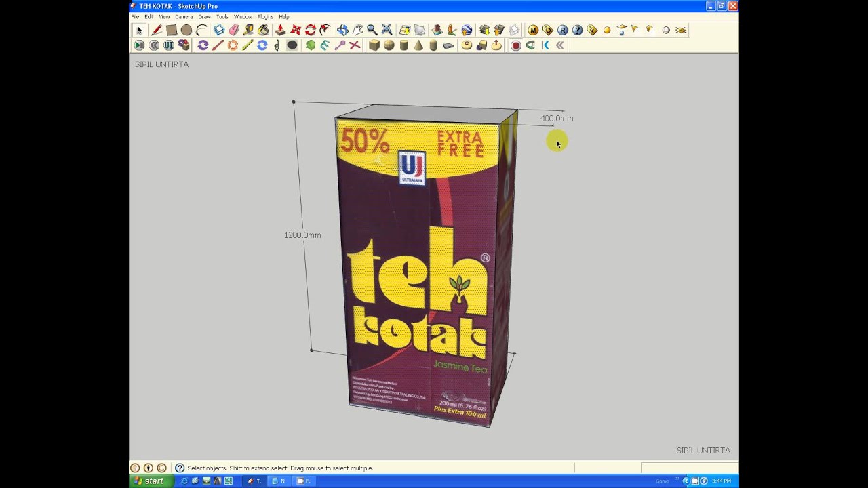Click the taskbar button labeled N
Image resolution: width=868 pixels, height=488 pixels.
(x=279, y=481)
